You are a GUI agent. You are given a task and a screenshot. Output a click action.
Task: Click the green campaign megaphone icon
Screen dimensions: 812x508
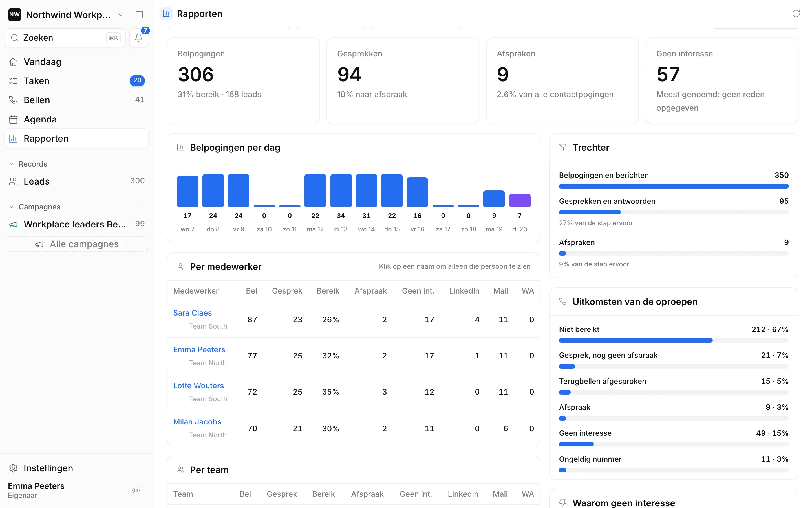[13, 224]
